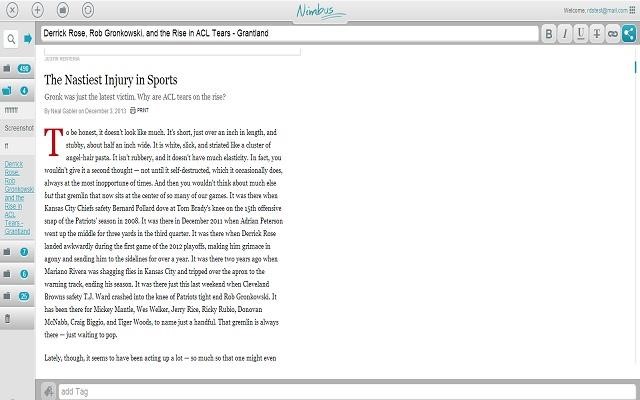Image resolution: width=640 pixels, height=400 pixels.
Task: Click the paragraph starting 'Lately, though'
Action: tap(160, 358)
